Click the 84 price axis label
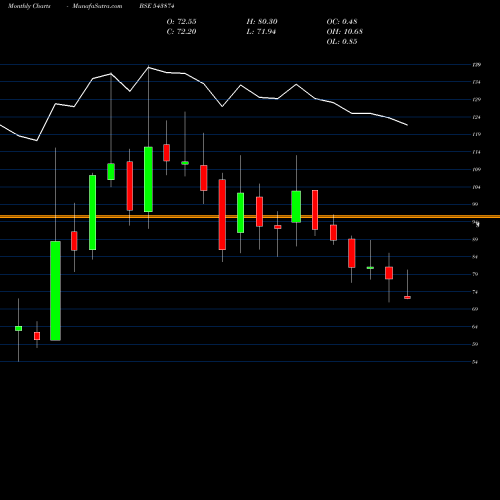Viewport: 500px width, 500px height. 475,257
